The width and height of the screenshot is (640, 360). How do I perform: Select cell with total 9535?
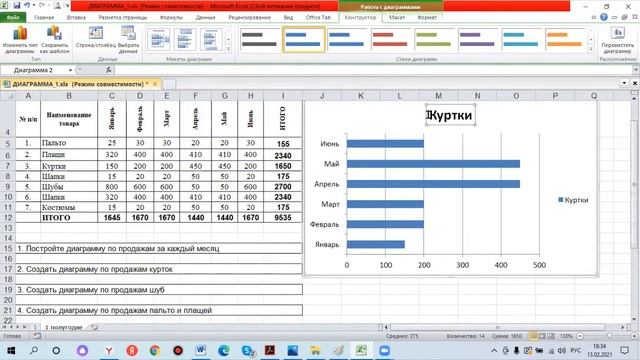283,218
